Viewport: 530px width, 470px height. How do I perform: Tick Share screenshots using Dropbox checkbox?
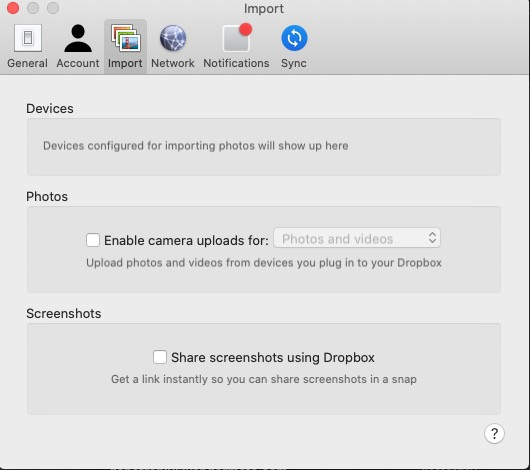160,357
